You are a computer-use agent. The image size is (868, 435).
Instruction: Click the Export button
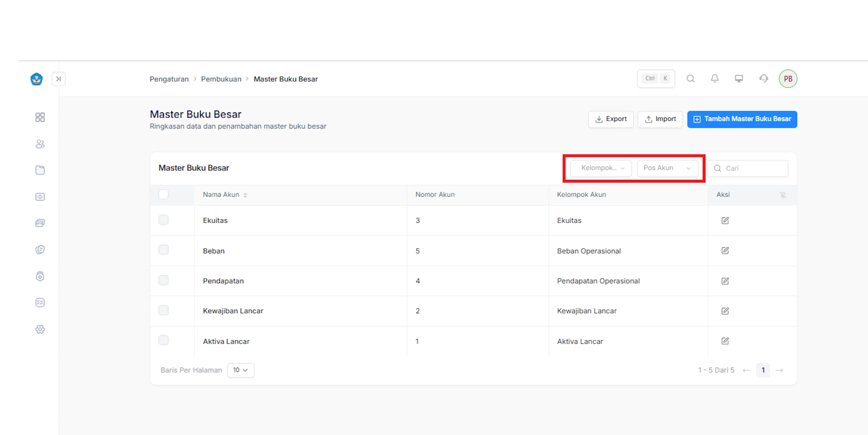[611, 119]
